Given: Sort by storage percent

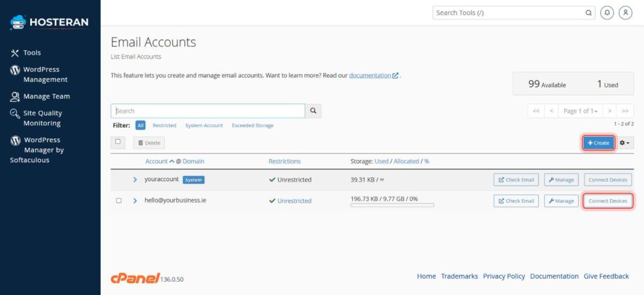Looking at the screenshot, I should 427,162.
